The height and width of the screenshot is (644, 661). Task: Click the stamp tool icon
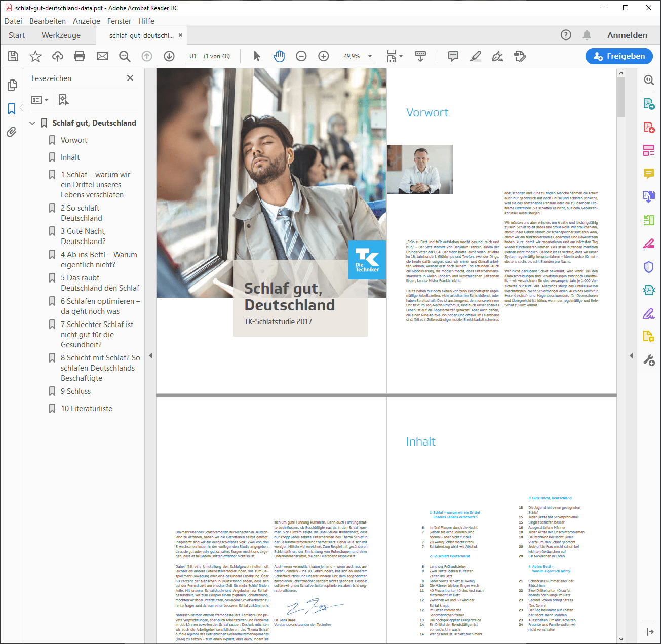coord(520,56)
